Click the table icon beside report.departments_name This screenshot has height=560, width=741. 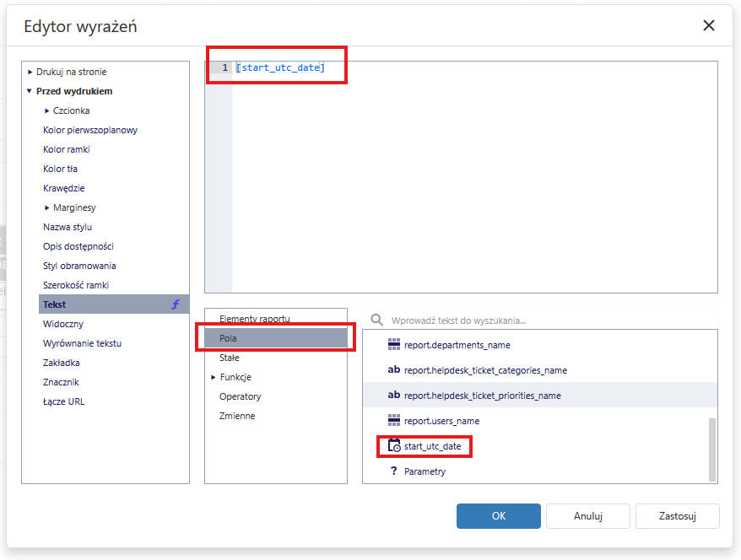393,344
